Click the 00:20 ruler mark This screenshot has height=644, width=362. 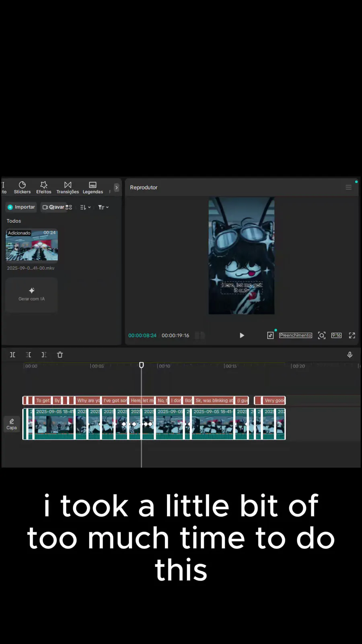[x=298, y=366]
